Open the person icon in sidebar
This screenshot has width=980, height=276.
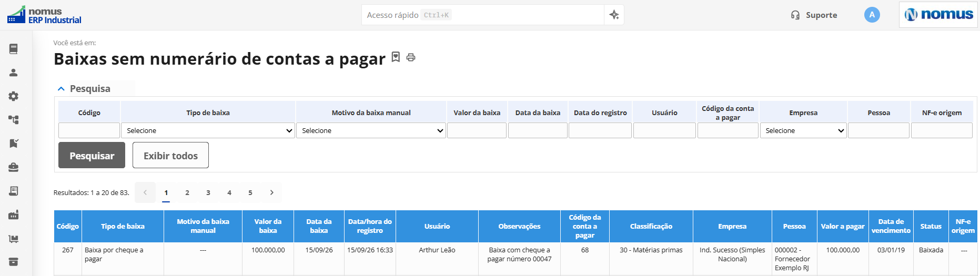click(14, 73)
